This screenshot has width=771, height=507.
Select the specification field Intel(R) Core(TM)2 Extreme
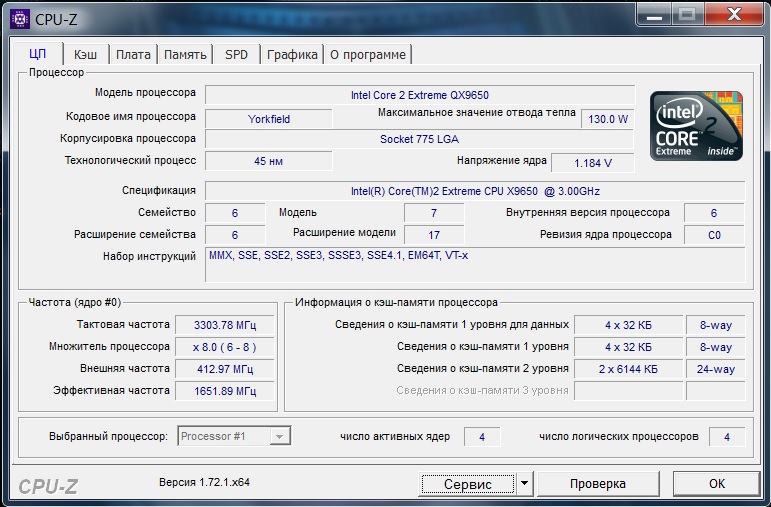475,191
